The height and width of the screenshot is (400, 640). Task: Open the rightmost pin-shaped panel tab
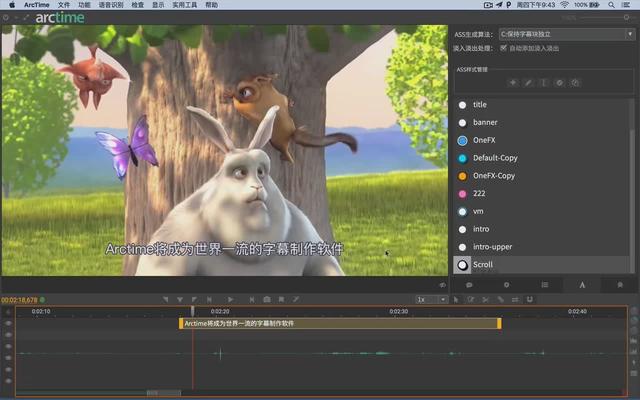(x=620, y=285)
